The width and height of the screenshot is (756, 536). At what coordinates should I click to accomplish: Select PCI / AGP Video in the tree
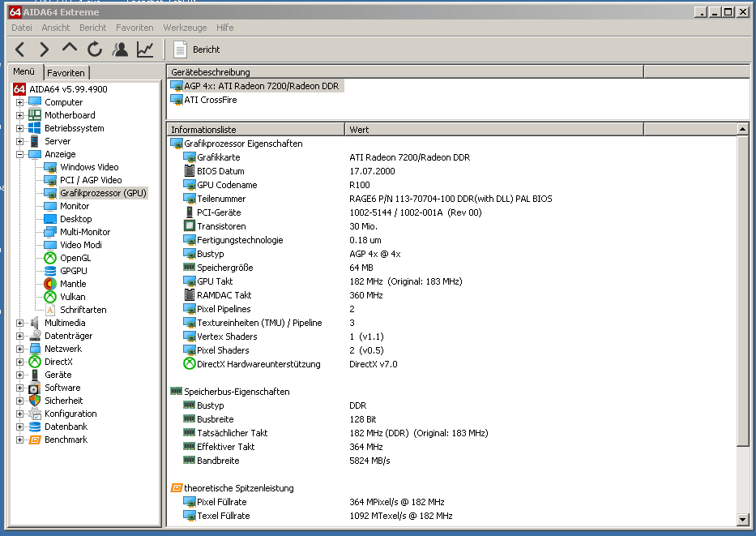91,181
